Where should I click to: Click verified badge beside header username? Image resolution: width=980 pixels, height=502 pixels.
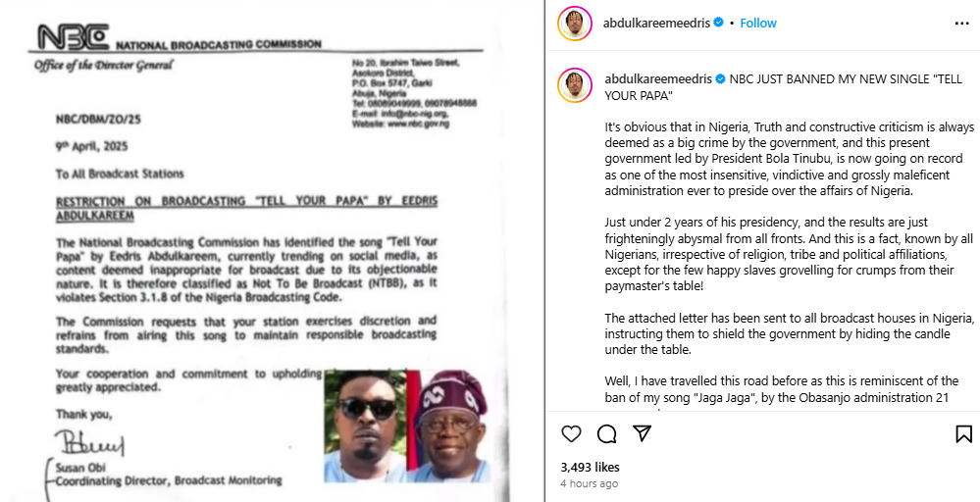click(x=719, y=23)
